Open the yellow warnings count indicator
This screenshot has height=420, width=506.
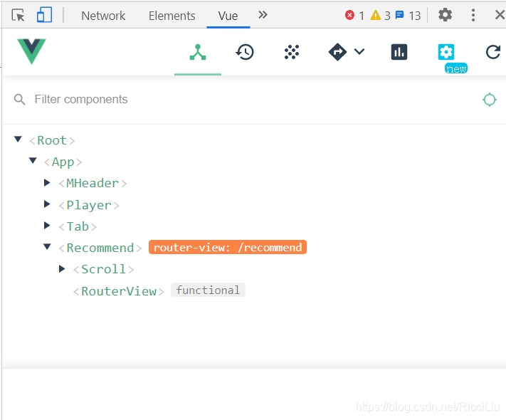[381, 15]
